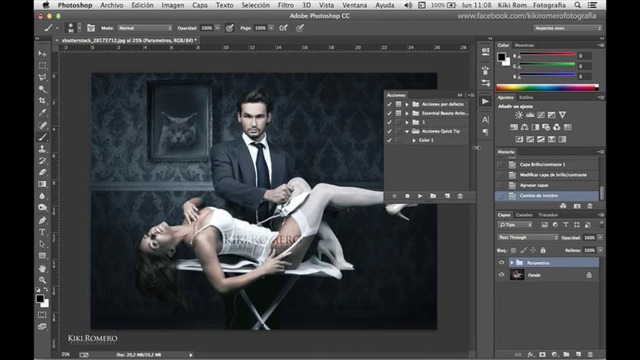The width and height of the screenshot is (640, 360).
Task: Select the Brush tool in toolbox
Action: (x=42, y=137)
